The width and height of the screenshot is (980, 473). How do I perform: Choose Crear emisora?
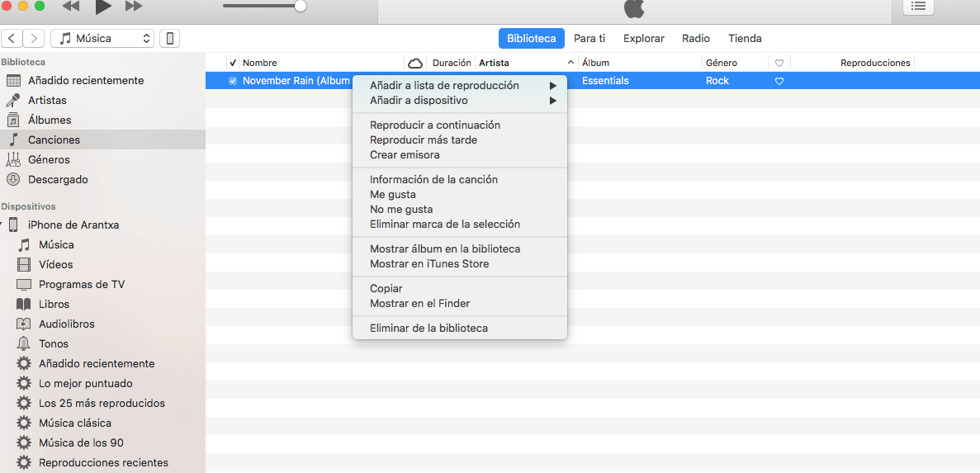coord(460,155)
